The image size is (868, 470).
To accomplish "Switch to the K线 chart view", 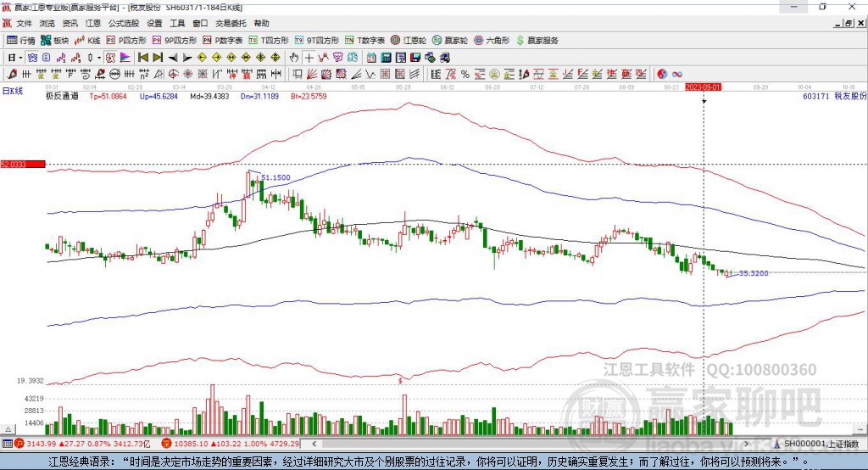I will click(x=87, y=41).
